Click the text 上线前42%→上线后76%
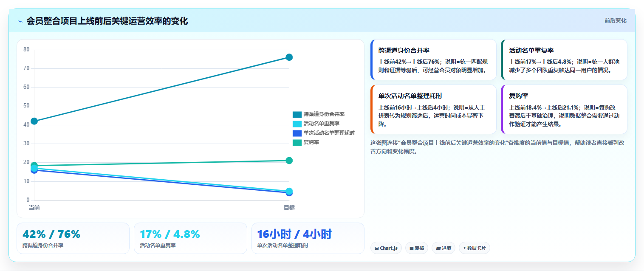The width and height of the screenshot is (644, 271). pyautogui.click(x=409, y=62)
